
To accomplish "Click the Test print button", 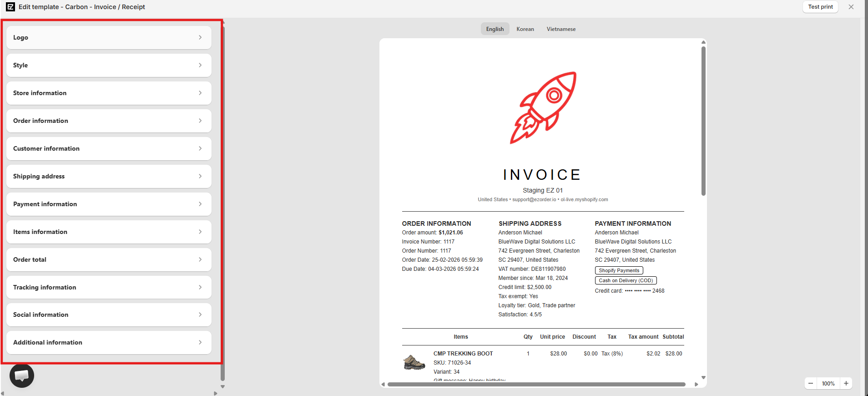I will point(820,7).
